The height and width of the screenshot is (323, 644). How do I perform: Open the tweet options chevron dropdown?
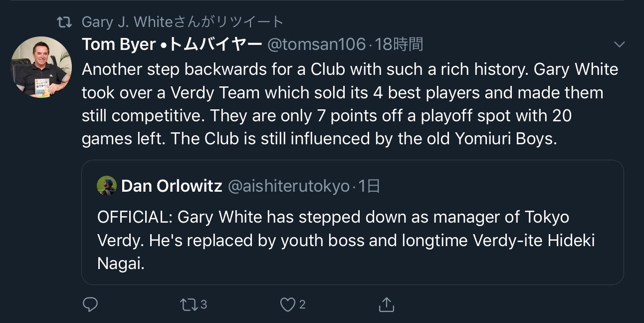point(619,45)
